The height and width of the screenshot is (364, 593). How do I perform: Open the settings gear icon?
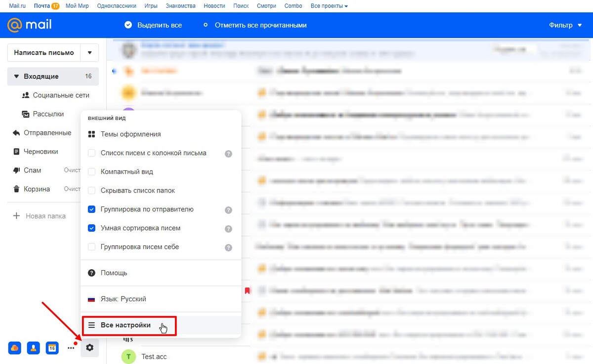click(89, 348)
